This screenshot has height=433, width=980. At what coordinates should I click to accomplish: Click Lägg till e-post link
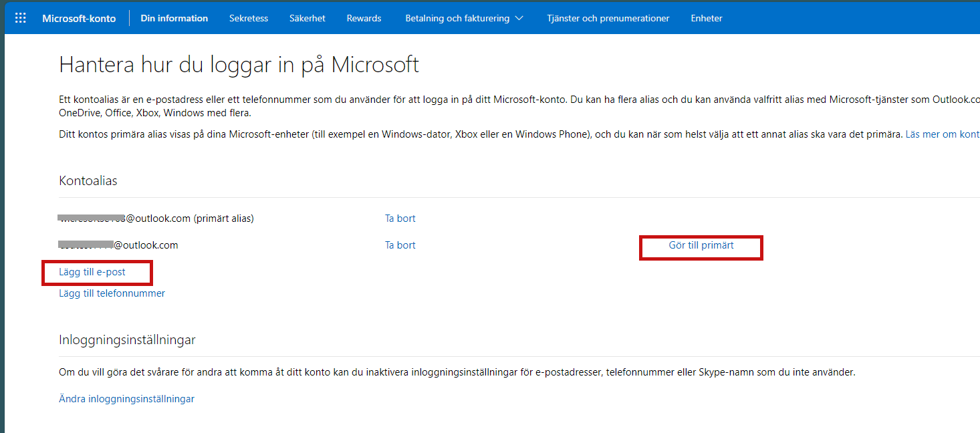point(92,272)
